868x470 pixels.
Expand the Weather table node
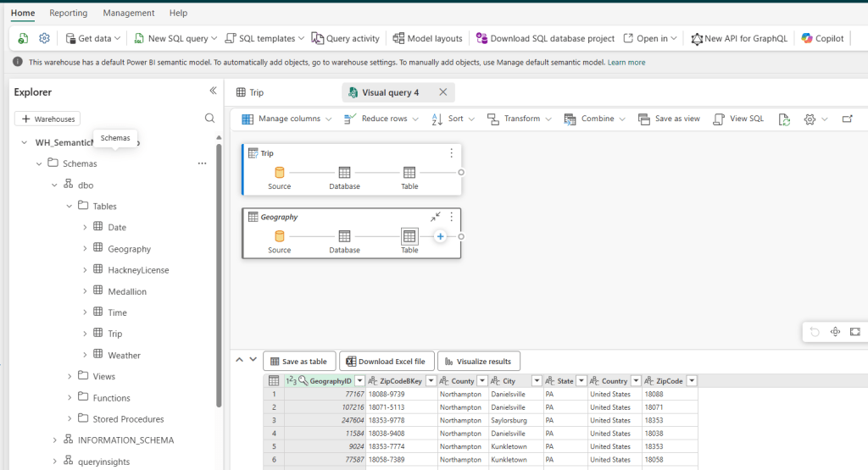[85, 355]
